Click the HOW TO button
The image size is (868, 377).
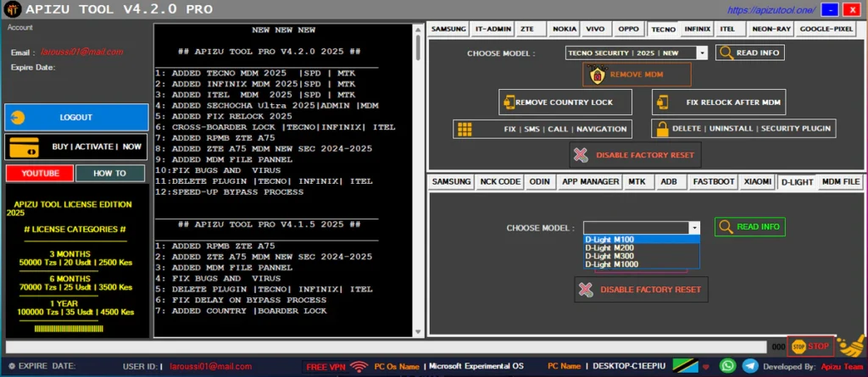[109, 174]
